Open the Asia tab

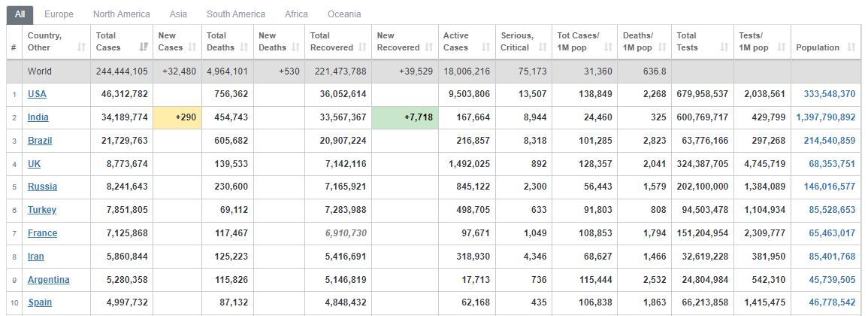[x=178, y=14]
